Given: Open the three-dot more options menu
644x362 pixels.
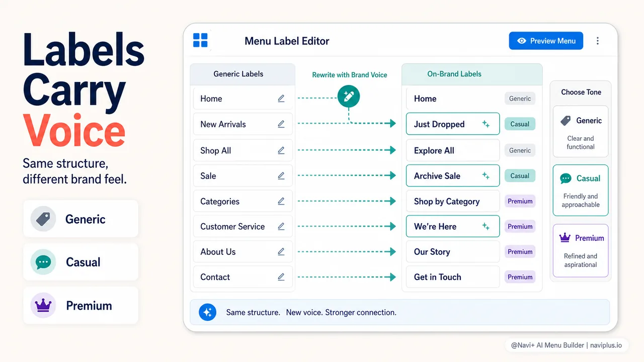Looking at the screenshot, I should click(x=598, y=41).
